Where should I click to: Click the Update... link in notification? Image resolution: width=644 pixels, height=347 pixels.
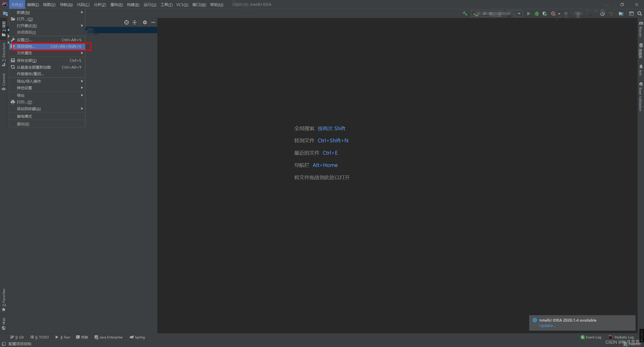click(x=547, y=325)
